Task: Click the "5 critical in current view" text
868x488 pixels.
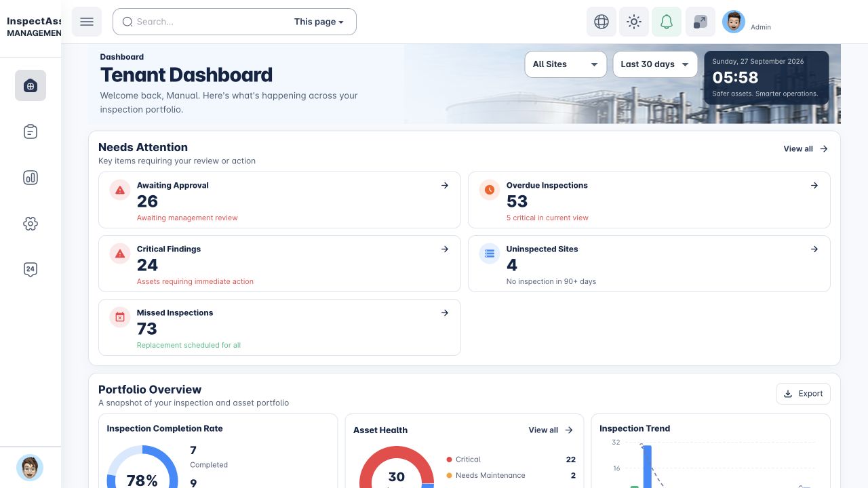Action: click(x=547, y=218)
